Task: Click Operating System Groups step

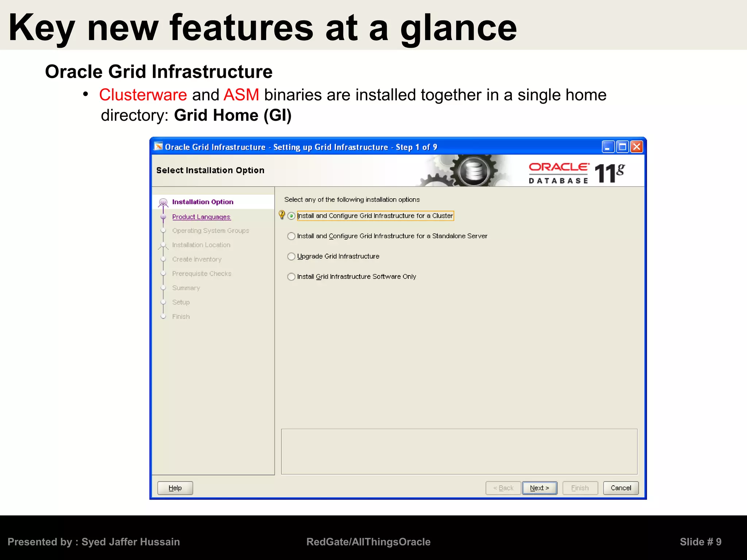Action: [211, 231]
